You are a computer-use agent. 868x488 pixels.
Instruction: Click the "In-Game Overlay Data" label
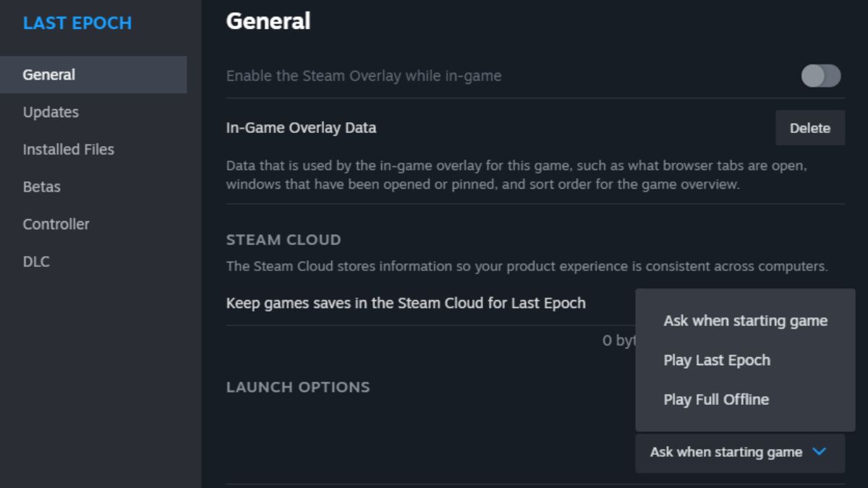(x=301, y=128)
